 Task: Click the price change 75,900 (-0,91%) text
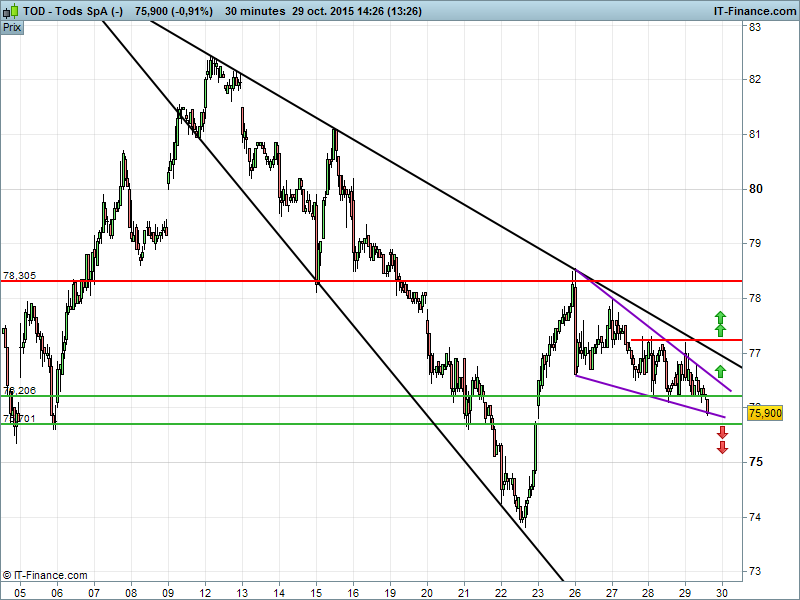(x=174, y=11)
